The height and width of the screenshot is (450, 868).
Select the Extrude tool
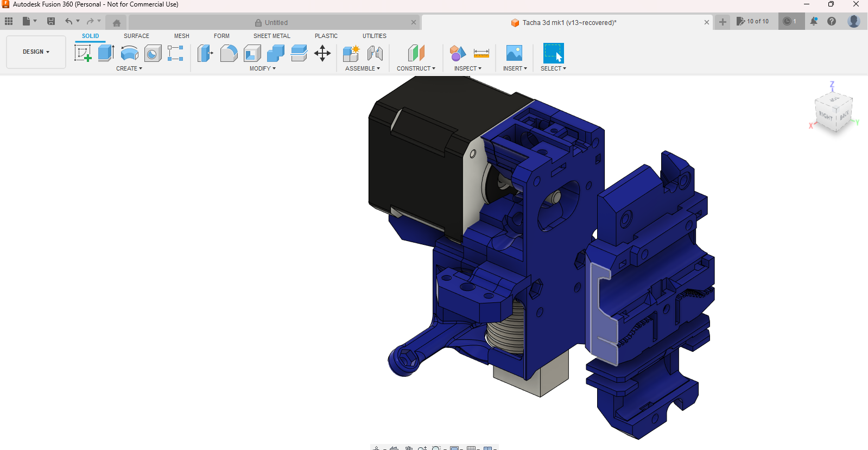106,53
